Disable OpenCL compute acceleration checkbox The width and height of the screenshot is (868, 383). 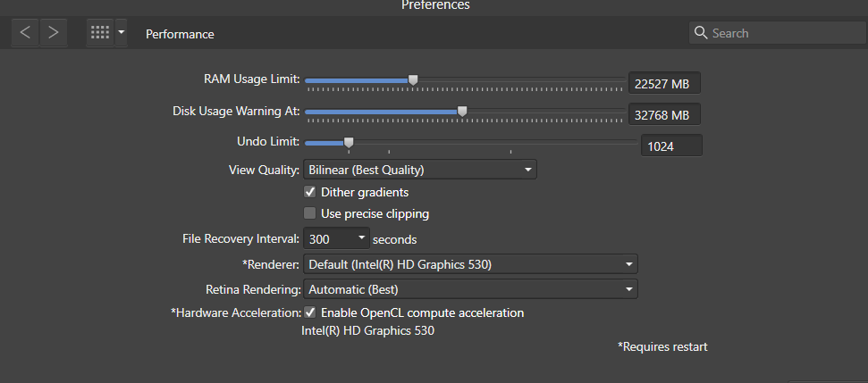[x=310, y=312]
